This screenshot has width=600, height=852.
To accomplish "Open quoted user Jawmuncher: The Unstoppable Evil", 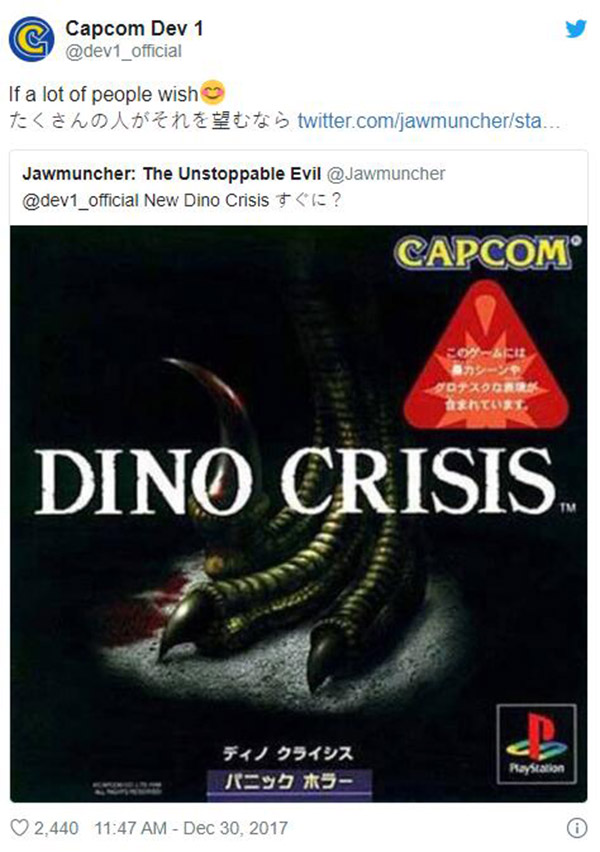I will 172,174.
